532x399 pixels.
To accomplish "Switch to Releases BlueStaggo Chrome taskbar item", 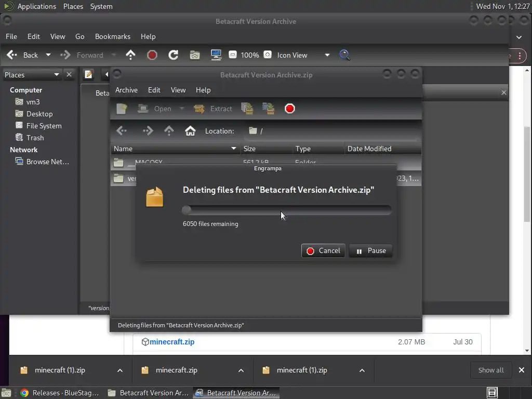I will click(x=59, y=393).
